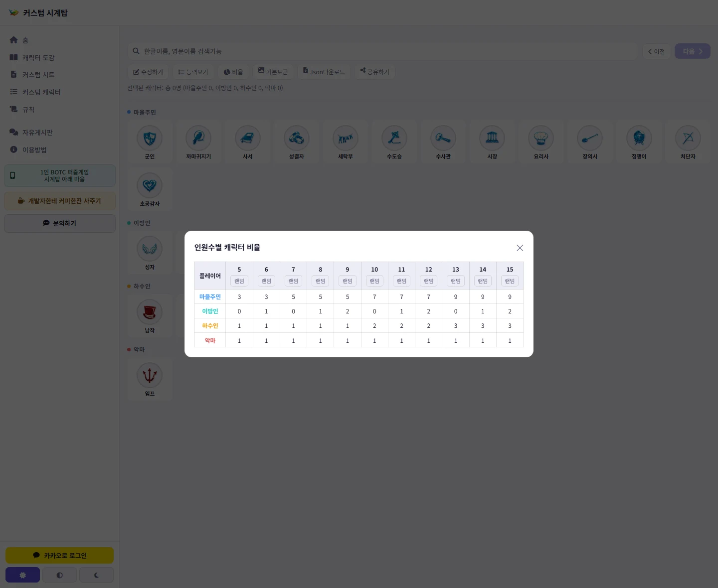The image size is (718, 588).
Task: Click 랜덤 button under 5 players
Action: (x=239, y=281)
